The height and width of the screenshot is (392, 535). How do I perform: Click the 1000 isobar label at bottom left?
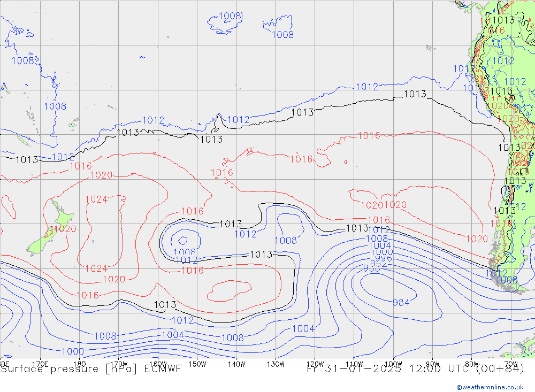pos(72,351)
